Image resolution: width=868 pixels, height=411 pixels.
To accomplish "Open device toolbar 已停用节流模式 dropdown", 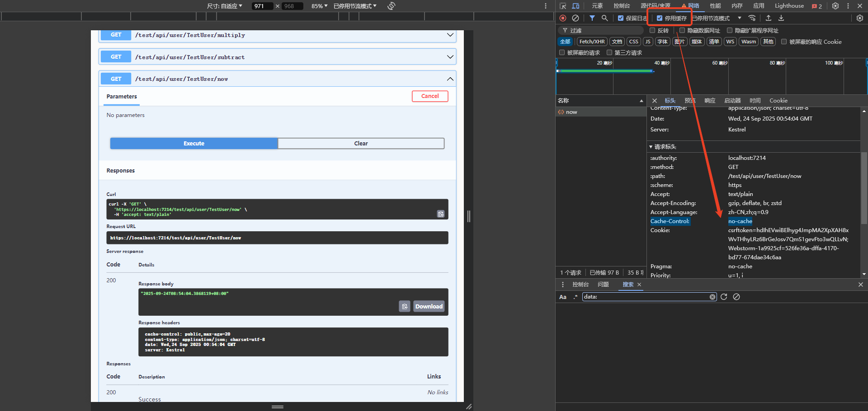I will (355, 6).
